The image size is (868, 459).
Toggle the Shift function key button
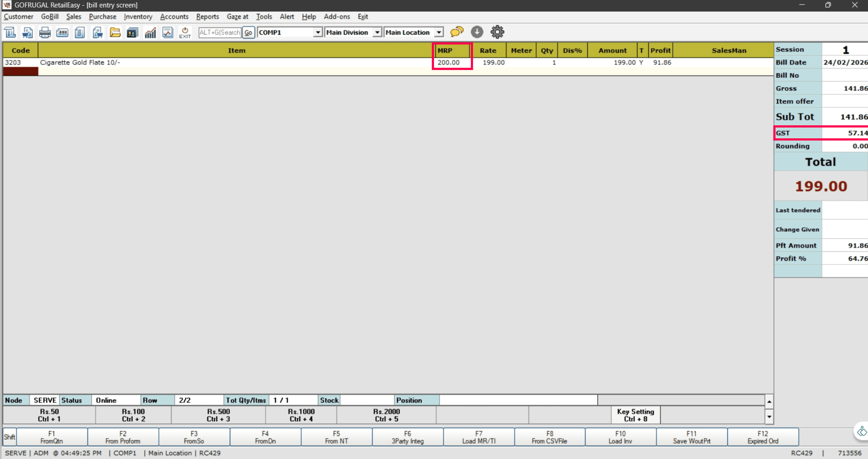(x=9, y=437)
